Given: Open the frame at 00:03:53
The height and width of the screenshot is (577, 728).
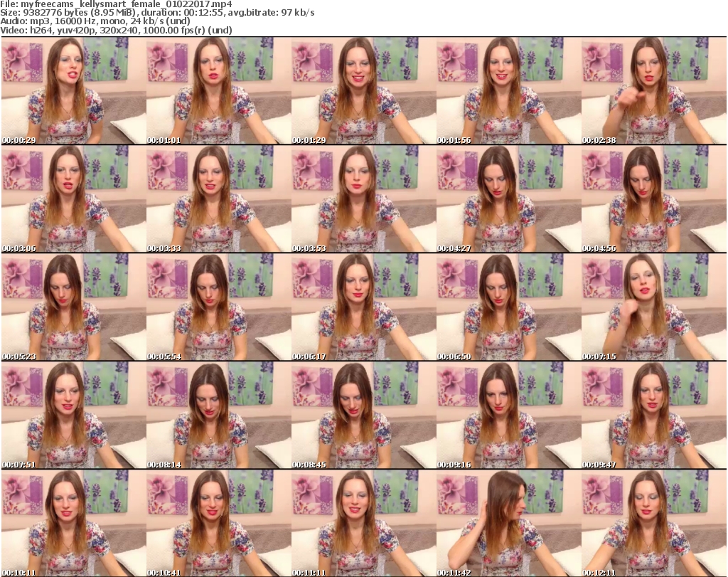Looking at the screenshot, I should (x=363, y=198).
